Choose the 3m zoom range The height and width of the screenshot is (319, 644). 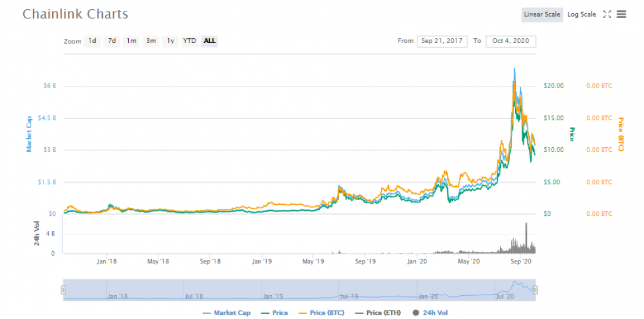coord(151,41)
